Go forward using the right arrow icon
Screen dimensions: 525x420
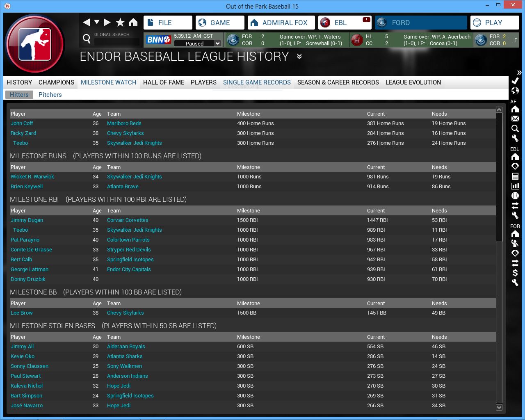(x=107, y=23)
